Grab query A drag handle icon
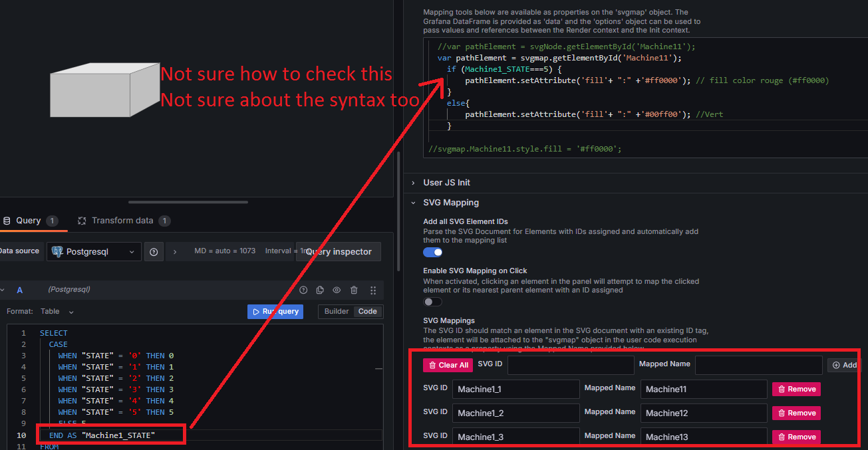The image size is (868, 450). click(x=373, y=290)
